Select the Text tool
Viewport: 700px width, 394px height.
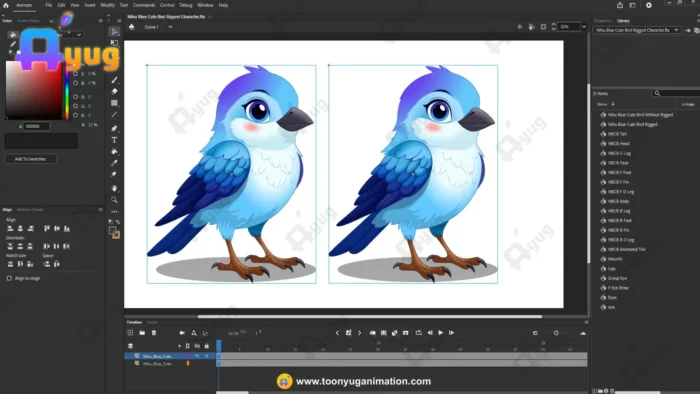[114, 140]
